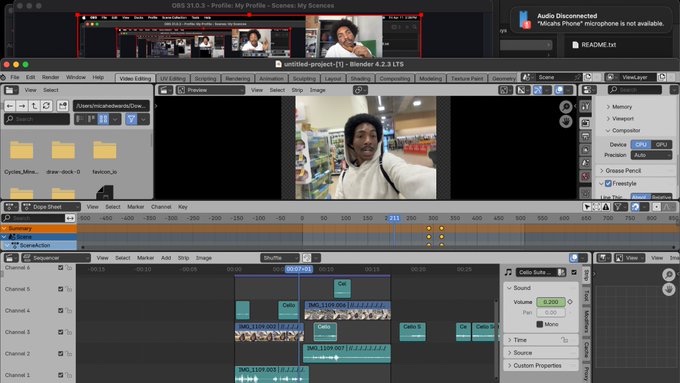Create a new folder in file browser
The image size is (680, 383).
click(x=62, y=105)
